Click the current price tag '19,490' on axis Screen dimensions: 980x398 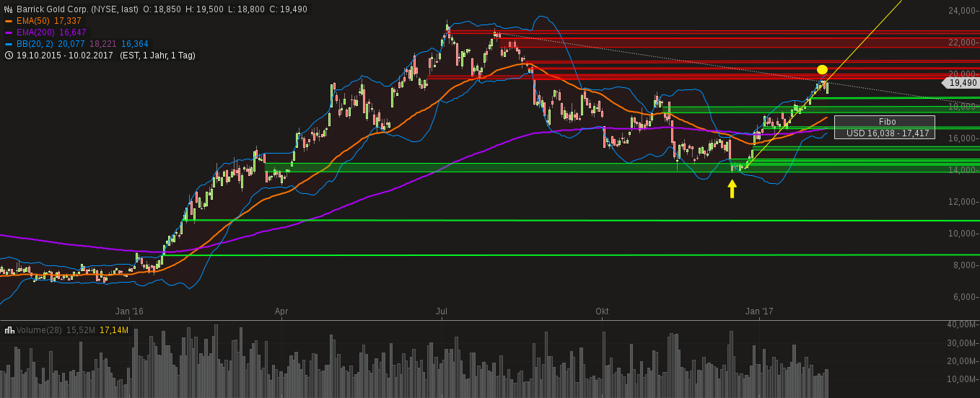click(961, 83)
